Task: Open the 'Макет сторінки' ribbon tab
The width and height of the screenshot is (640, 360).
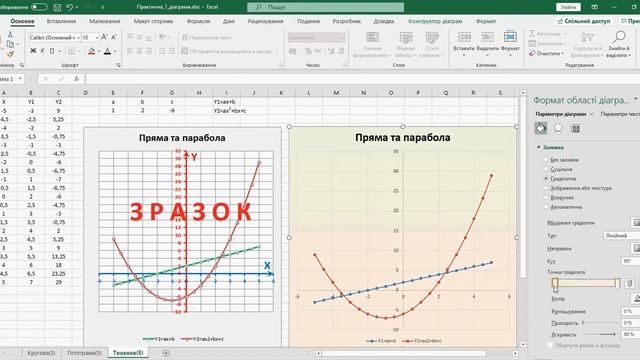Action: 153,21
